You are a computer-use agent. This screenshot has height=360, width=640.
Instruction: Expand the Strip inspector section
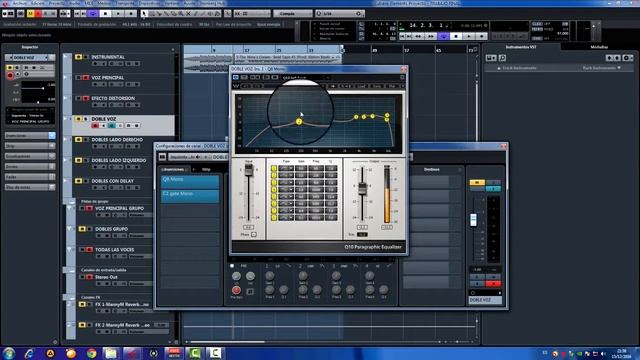coord(30,146)
